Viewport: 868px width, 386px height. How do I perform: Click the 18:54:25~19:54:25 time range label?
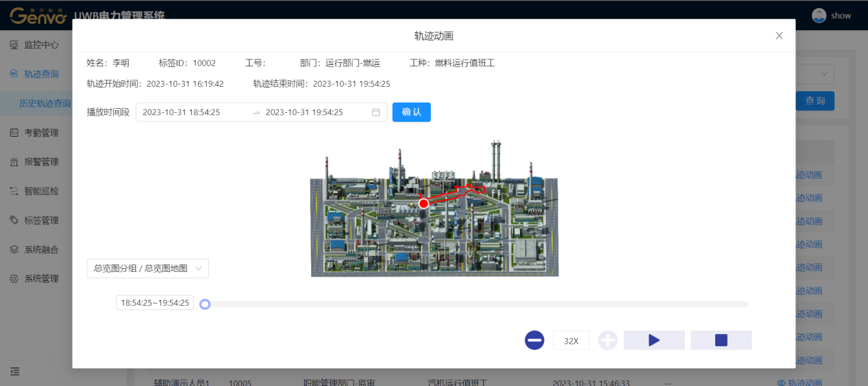click(155, 303)
